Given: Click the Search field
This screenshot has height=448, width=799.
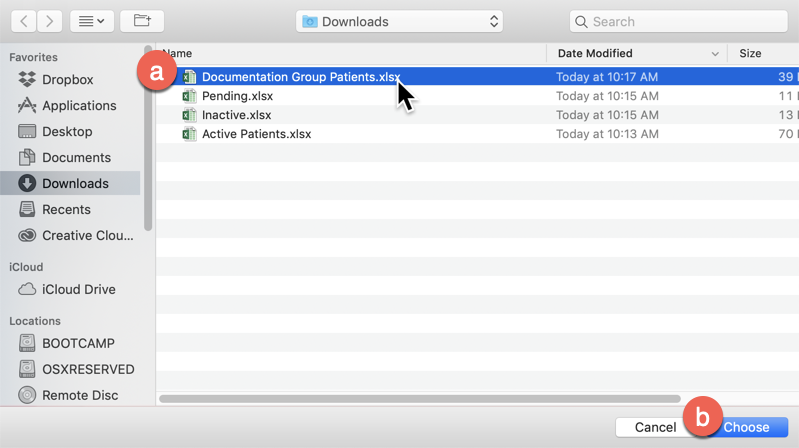Looking at the screenshot, I should pos(678,21).
